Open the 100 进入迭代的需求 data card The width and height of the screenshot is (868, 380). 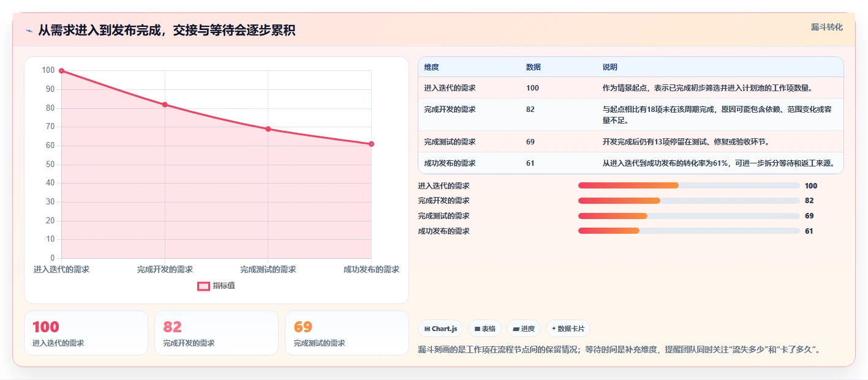click(86, 333)
